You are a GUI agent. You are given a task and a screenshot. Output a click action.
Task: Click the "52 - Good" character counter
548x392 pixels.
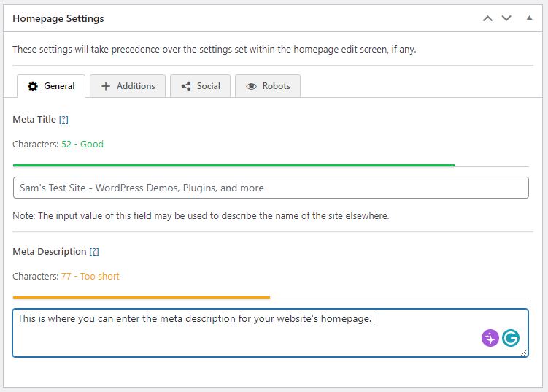coord(82,145)
